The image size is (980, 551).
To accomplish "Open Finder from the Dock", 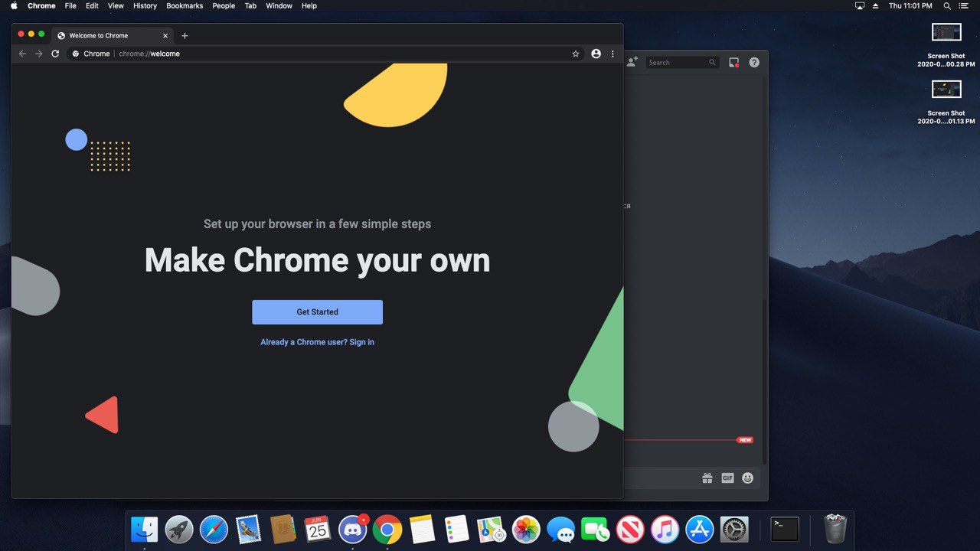I will 144,530.
